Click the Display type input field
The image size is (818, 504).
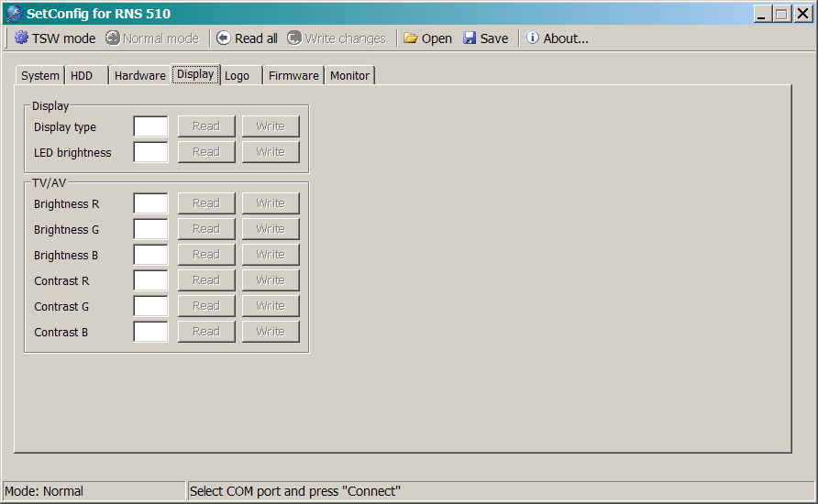150,126
